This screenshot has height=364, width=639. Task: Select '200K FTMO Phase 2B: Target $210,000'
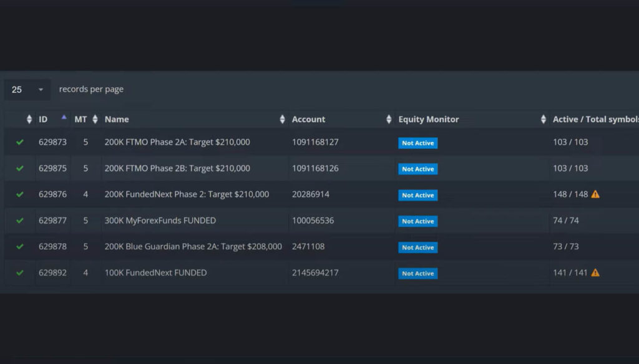pyautogui.click(x=177, y=168)
